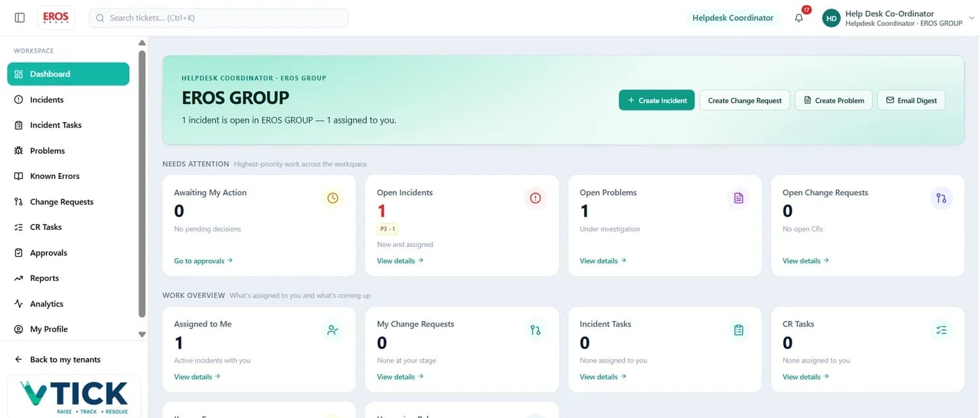
Task: View details of Open Incidents
Action: (400, 261)
